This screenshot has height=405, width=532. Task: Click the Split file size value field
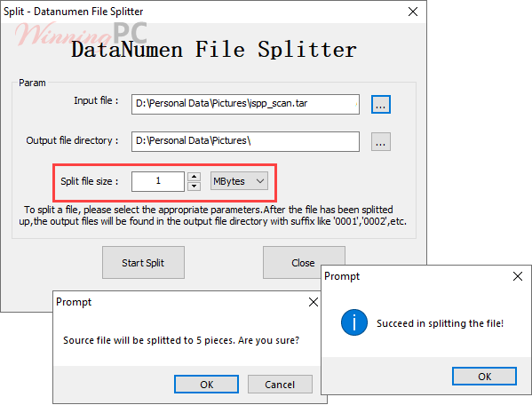click(x=158, y=181)
